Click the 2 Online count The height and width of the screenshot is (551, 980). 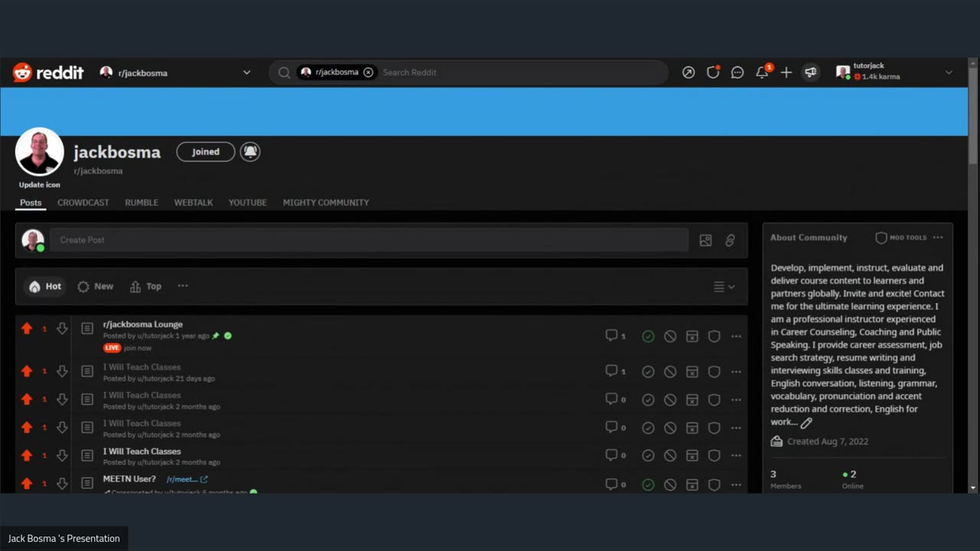[852, 479]
